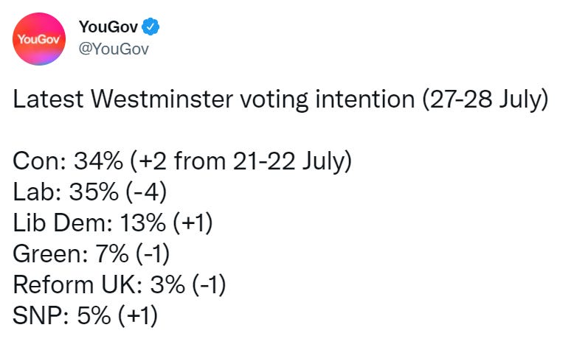The height and width of the screenshot is (364, 588).
Task: Click the YouGov profile avatar
Action: coord(39,39)
